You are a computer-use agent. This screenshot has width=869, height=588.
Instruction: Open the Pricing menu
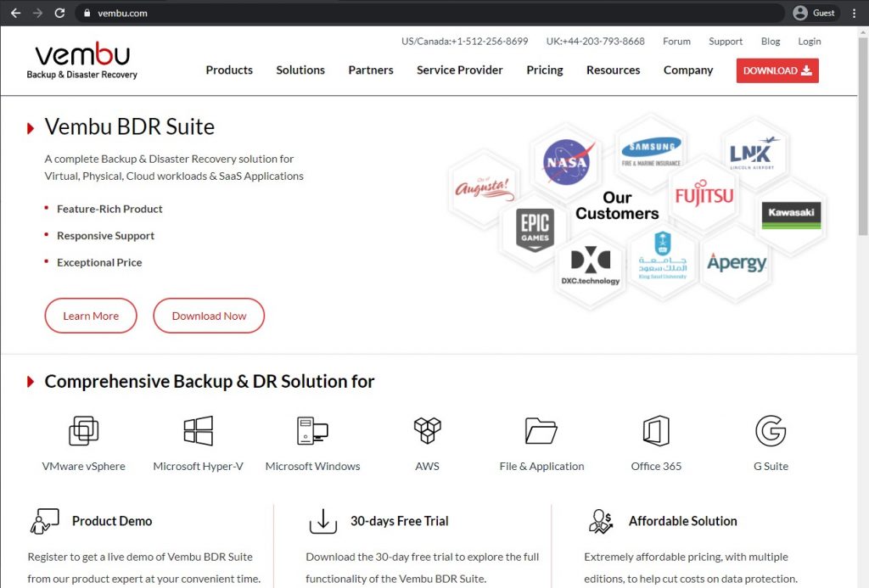click(545, 70)
